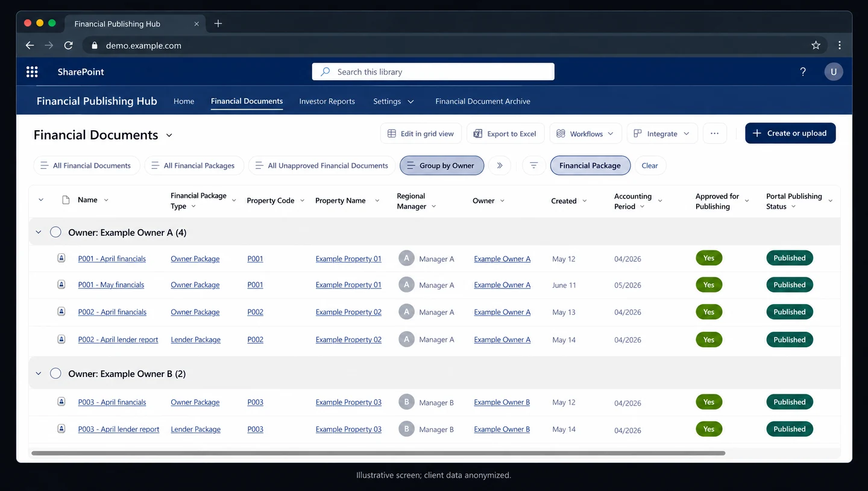This screenshot has width=868, height=491.
Task: Click Published status in P001 May row
Action: point(790,285)
